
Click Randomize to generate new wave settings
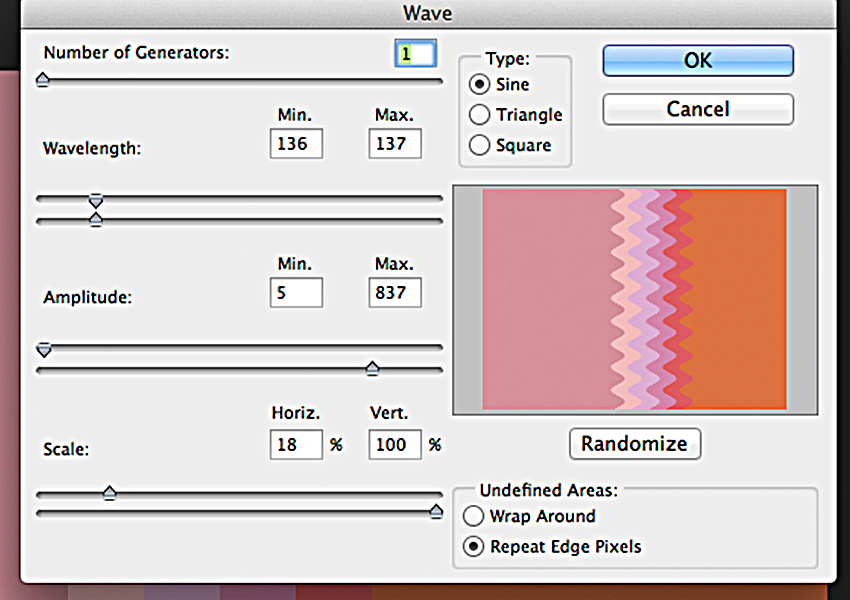(x=634, y=443)
